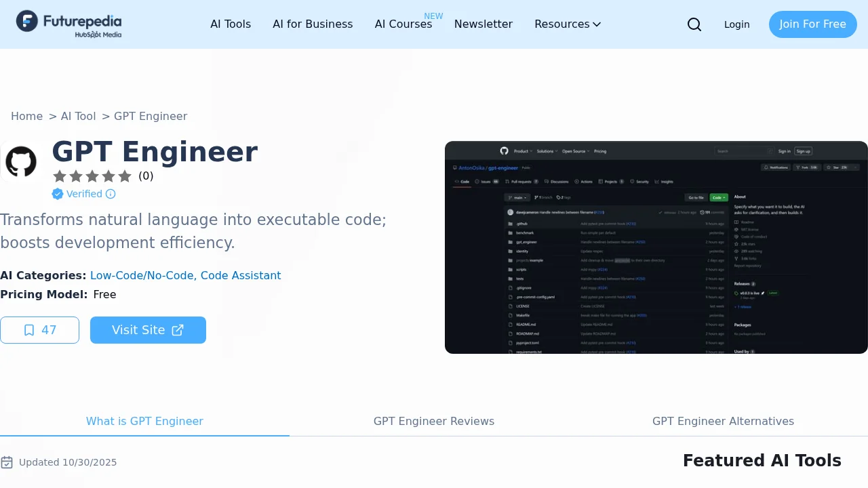Switch to the GPT Engineer Reviews tab
This screenshot has height=488, width=868.
pos(434,421)
